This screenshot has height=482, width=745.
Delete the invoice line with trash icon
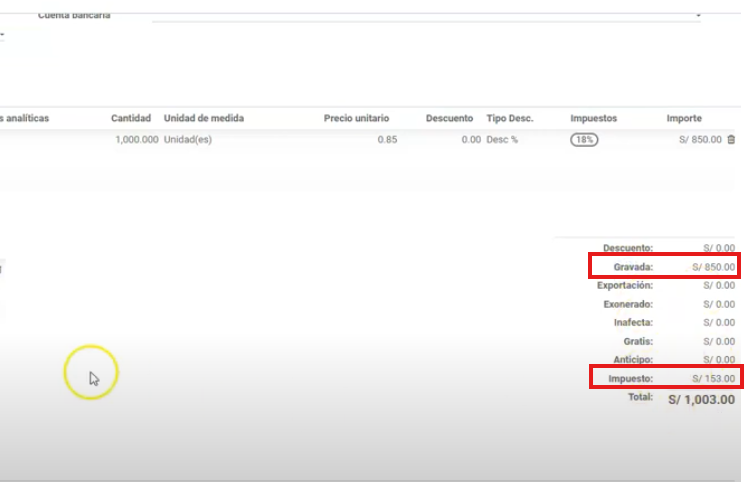pyautogui.click(x=731, y=140)
